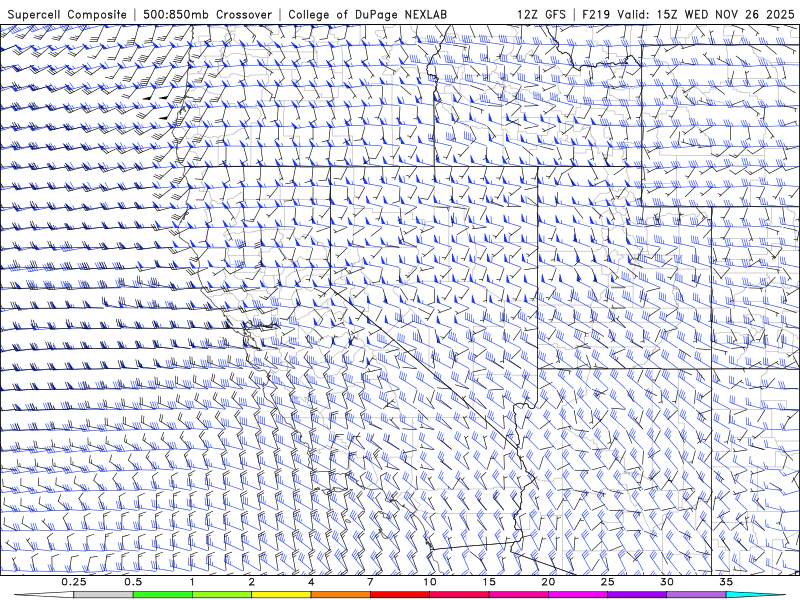Click the '0.25' legend value
This screenshot has width=800, height=600.
[x=73, y=582]
